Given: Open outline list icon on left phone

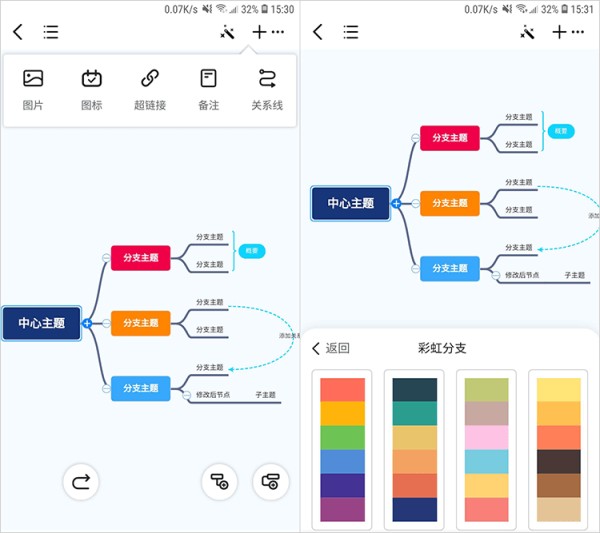Looking at the screenshot, I should (x=51, y=32).
